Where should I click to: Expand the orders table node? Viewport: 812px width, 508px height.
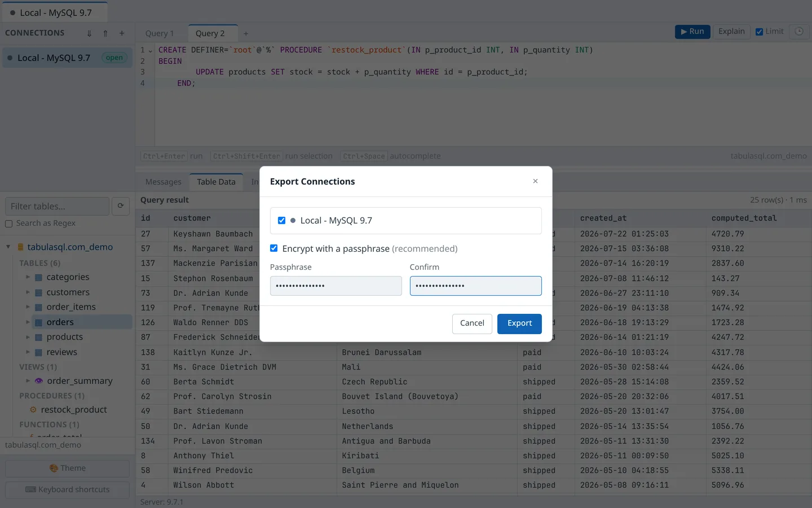28,322
